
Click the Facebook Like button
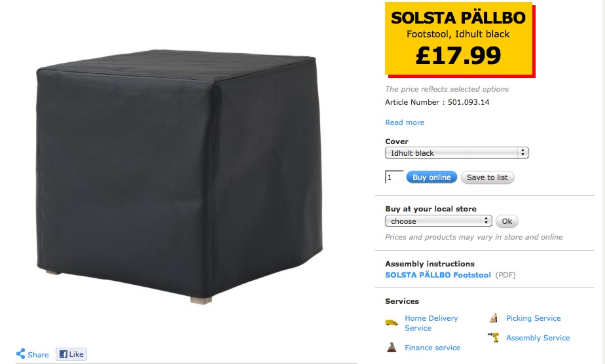click(71, 354)
